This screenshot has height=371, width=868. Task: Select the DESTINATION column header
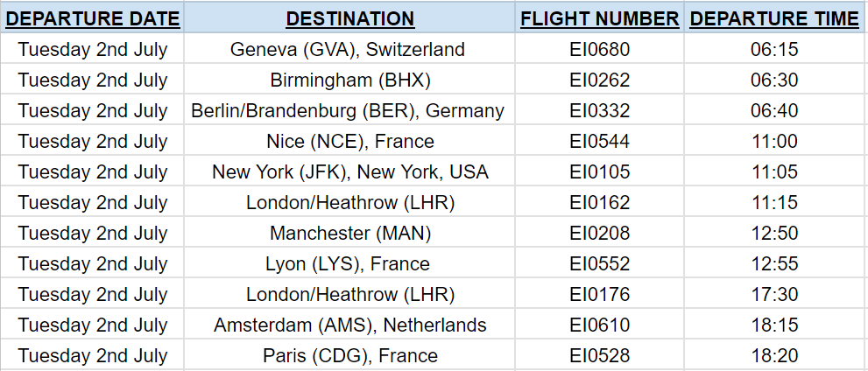point(349,18)
